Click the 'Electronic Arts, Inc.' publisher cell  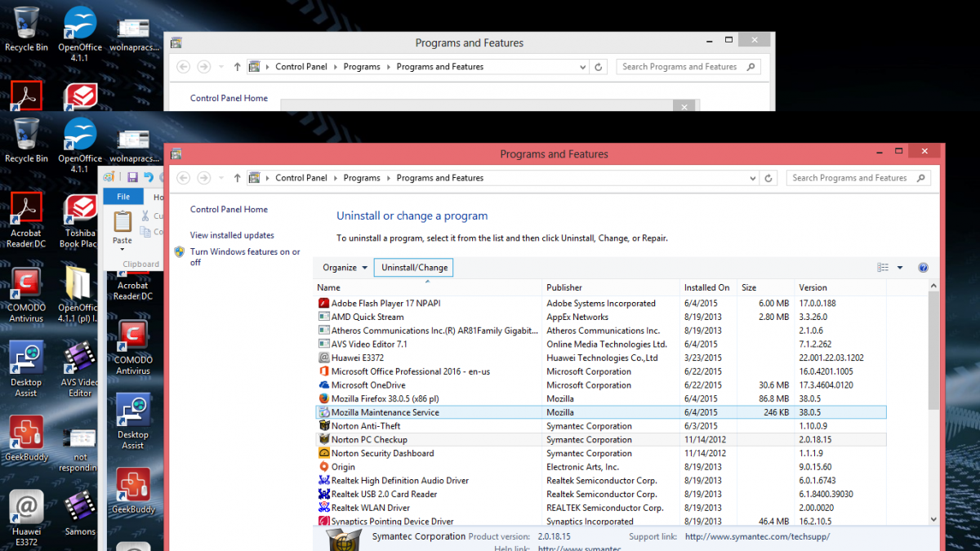[583, 467]
